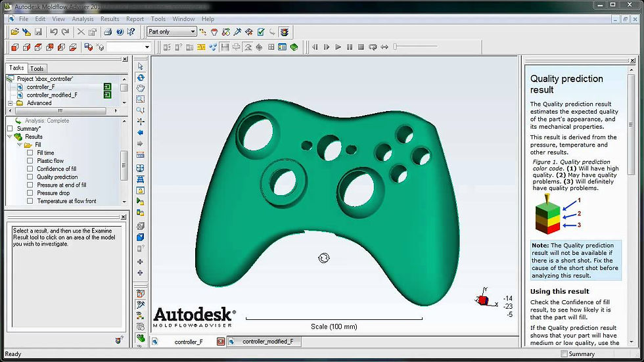
Task: Click the blue solid cube display icon
Action: (x=141, y=237)
